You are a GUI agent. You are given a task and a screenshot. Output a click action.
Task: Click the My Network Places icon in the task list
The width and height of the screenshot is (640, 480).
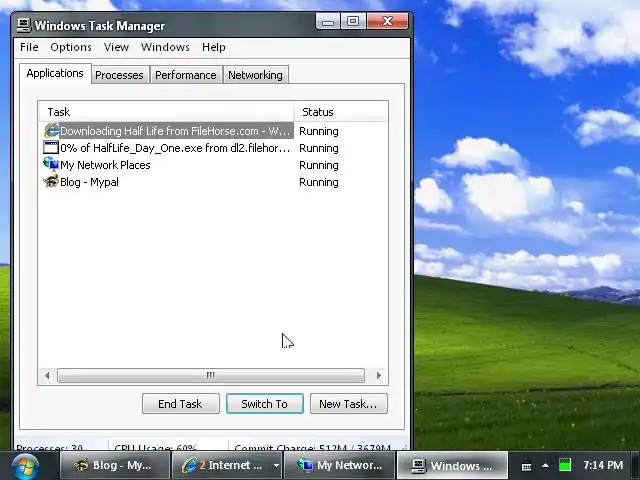click(x=51, y=164)
